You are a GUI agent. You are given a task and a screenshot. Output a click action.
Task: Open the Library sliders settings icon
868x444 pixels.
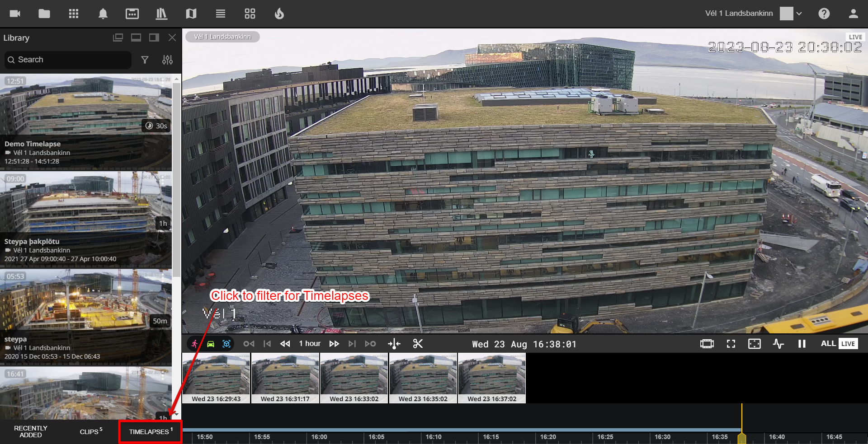click(x=167, y=60)
